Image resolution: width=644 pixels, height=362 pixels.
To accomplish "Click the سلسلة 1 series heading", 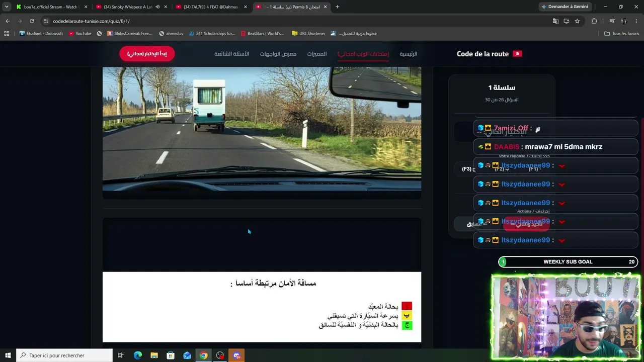I will (x=502, y=87).
